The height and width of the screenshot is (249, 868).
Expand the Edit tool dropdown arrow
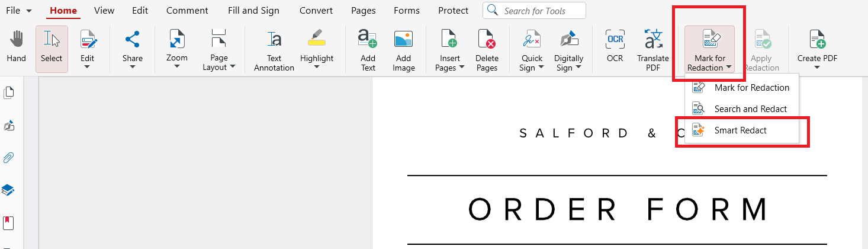88,67
